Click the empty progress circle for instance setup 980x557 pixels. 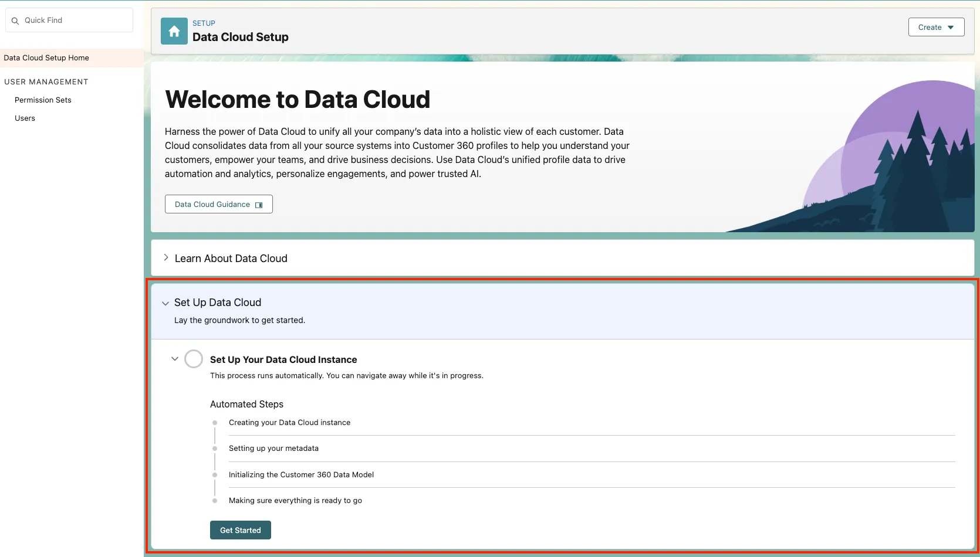click(x=194, y=359)
